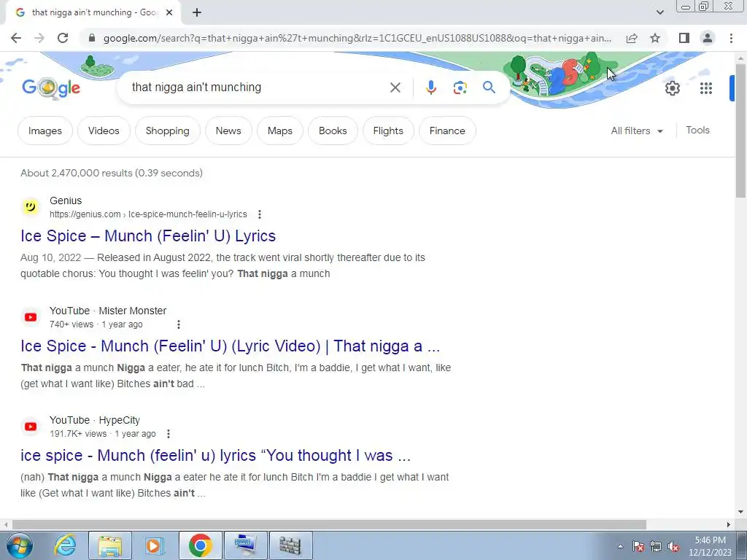Image resolution: width=747 pixels, height=560 pixels.
Task: Click the browser forward arrow
Action: click(39, 38)
